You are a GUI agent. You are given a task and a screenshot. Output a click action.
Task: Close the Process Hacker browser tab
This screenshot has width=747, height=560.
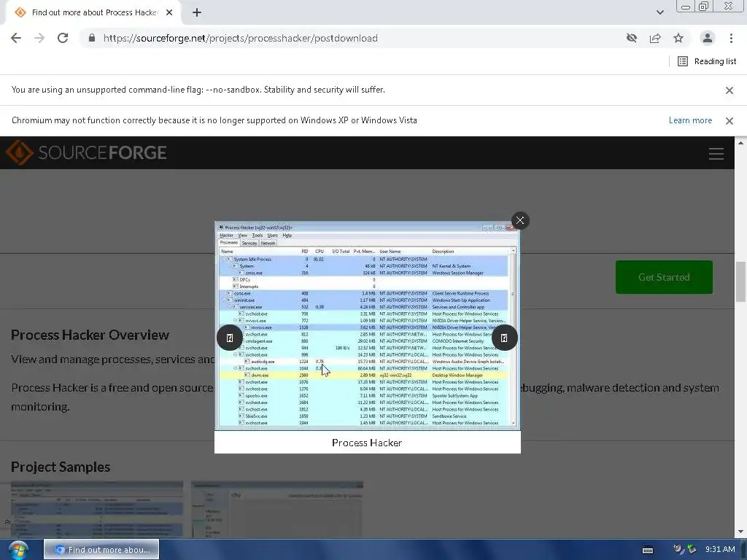tap(169, 12)
